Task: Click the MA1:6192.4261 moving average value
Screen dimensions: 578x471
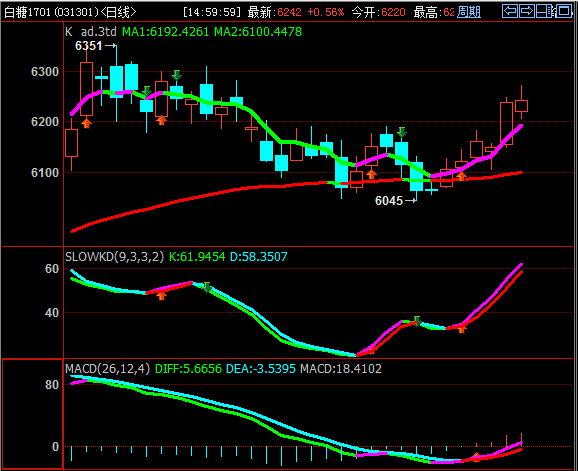Action: [166, 32]
